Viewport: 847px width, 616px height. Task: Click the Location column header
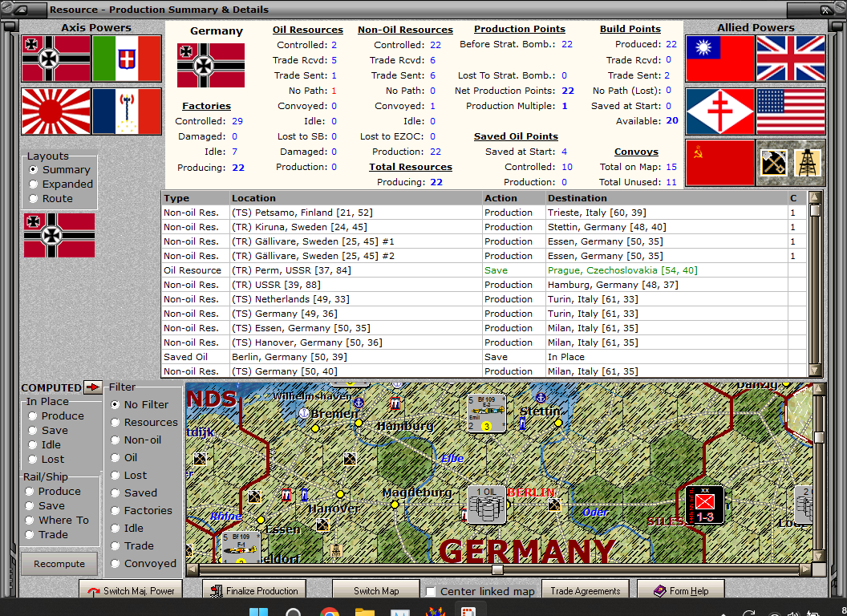[355, 198]
